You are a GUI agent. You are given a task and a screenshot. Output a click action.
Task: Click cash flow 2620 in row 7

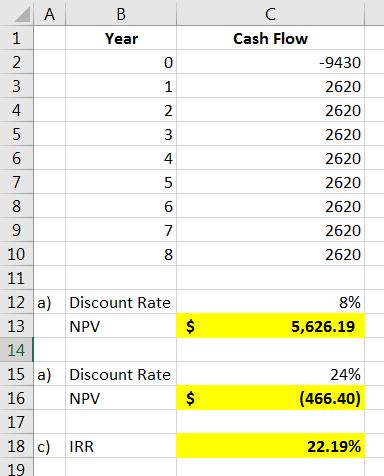pyautogui.click(x=270, y=182)
